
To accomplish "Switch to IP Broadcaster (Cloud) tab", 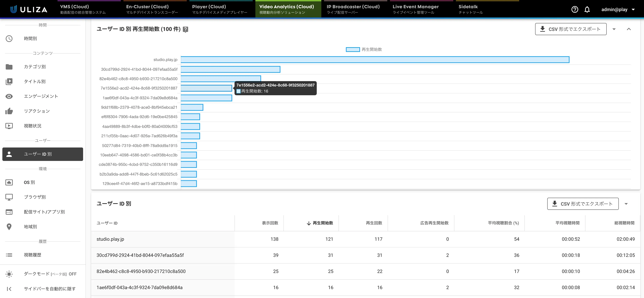I will [x=355, y=9].
